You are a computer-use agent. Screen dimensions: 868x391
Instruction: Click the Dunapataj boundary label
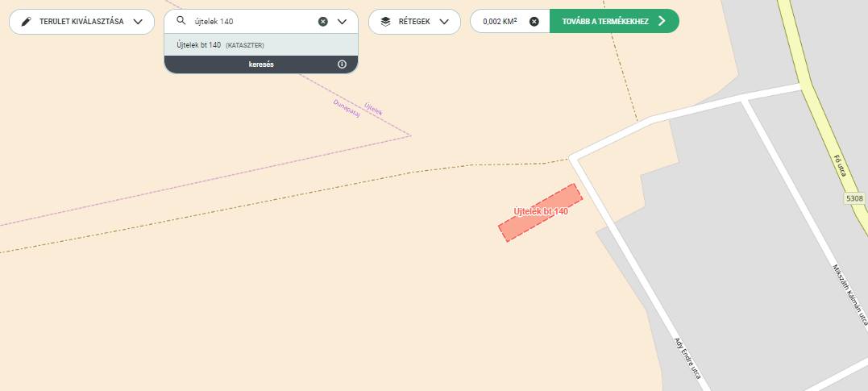point(346,108)
